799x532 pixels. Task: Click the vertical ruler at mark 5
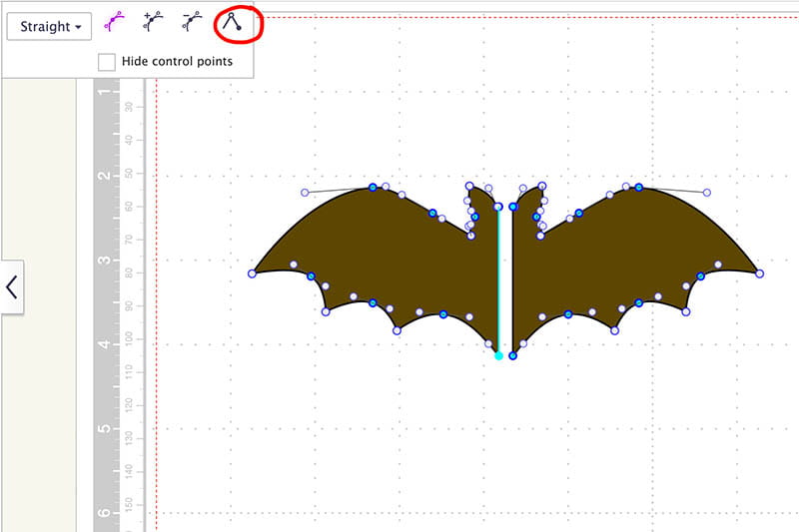(x=105, y=428)
